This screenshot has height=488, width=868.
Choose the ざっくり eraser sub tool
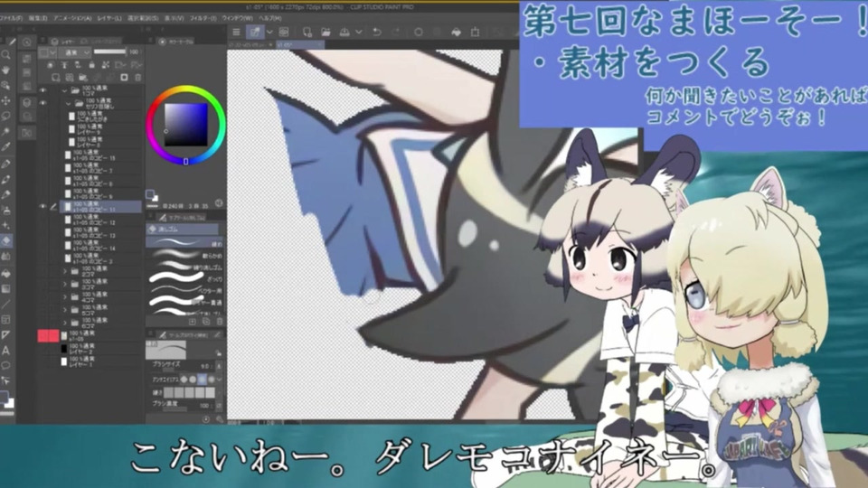[x=184, y=278]
